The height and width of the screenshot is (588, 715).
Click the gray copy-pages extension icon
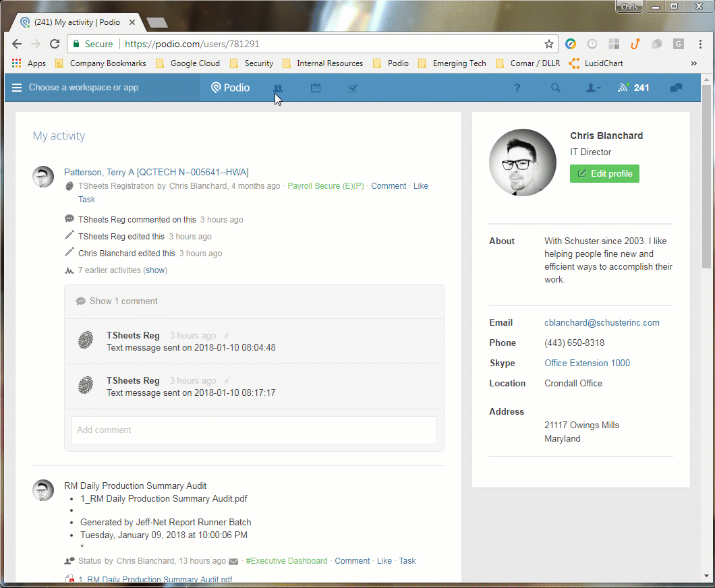click(x=657, y=45)
